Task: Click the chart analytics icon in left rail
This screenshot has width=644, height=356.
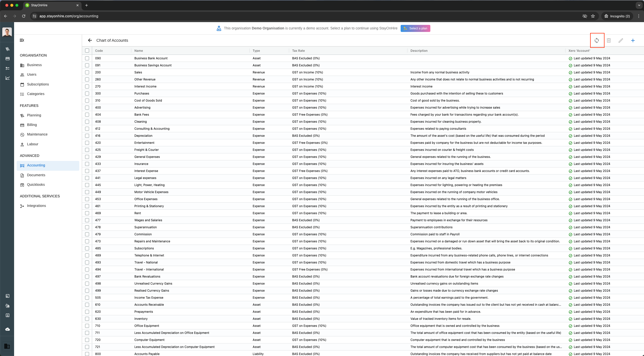Action: pos(8,78)
